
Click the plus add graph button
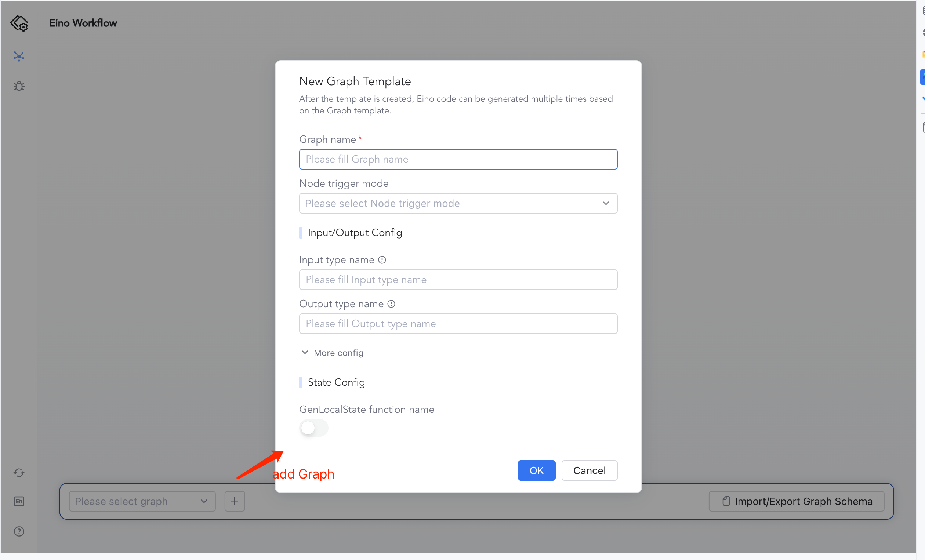(x=235, y=501)
